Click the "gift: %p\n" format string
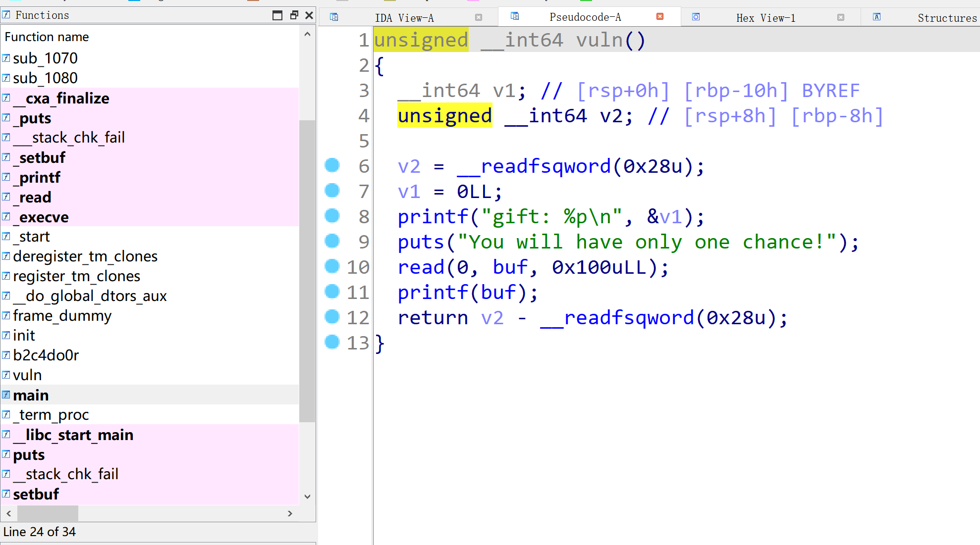The height and width of the screenshot is (545, 980). coord(552,216)
